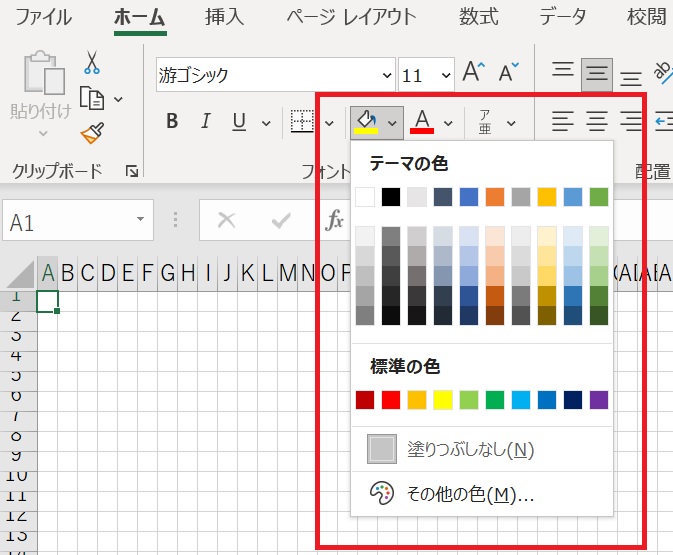The image size is (673, 555).
Task: Toggle Bold formatting
Action: 172,121
